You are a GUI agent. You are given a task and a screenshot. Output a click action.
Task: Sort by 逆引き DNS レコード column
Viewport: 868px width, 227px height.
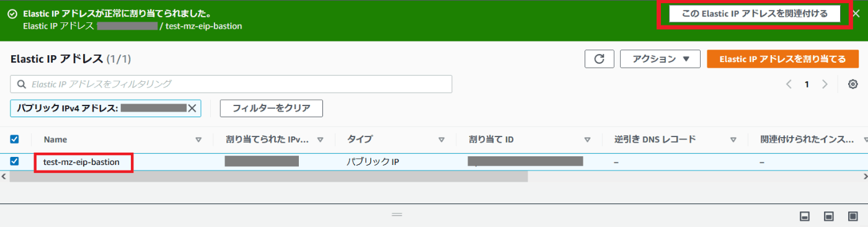733,140
